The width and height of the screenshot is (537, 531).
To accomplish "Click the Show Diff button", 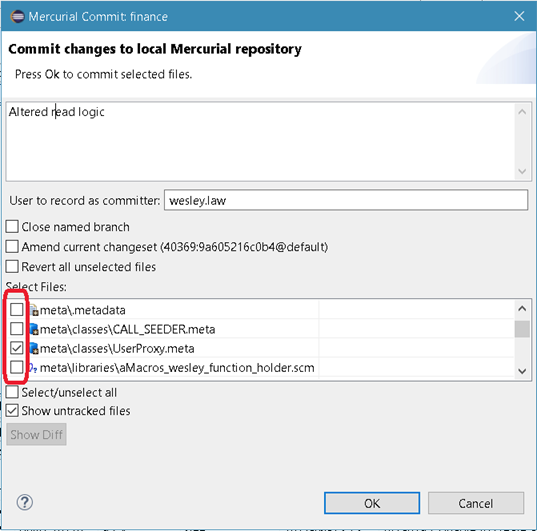I will pos(36,434).
